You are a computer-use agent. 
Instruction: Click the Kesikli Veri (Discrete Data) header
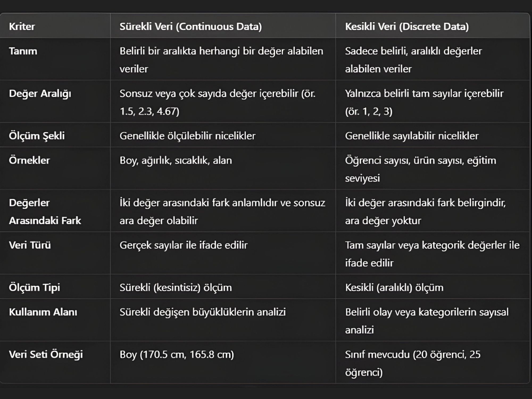407,27
